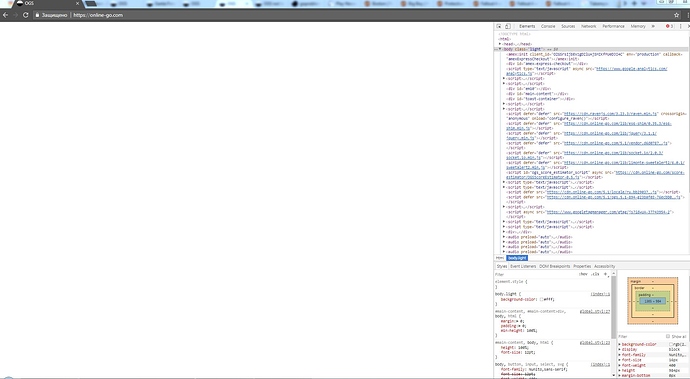Expand the collapsed div node above audio elements

[x=504, y=232]
